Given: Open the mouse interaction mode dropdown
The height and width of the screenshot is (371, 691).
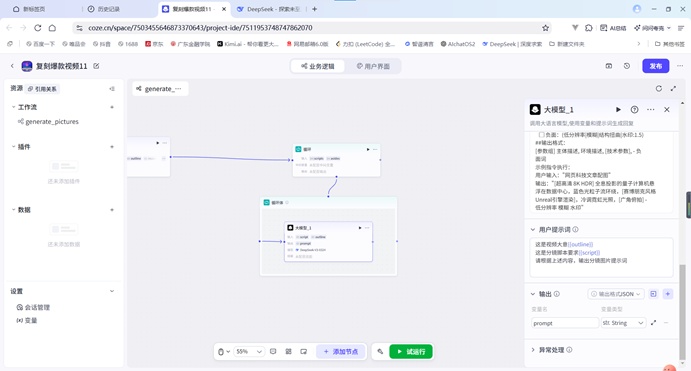Looking at the screenshot, I should tap(224, 352).
